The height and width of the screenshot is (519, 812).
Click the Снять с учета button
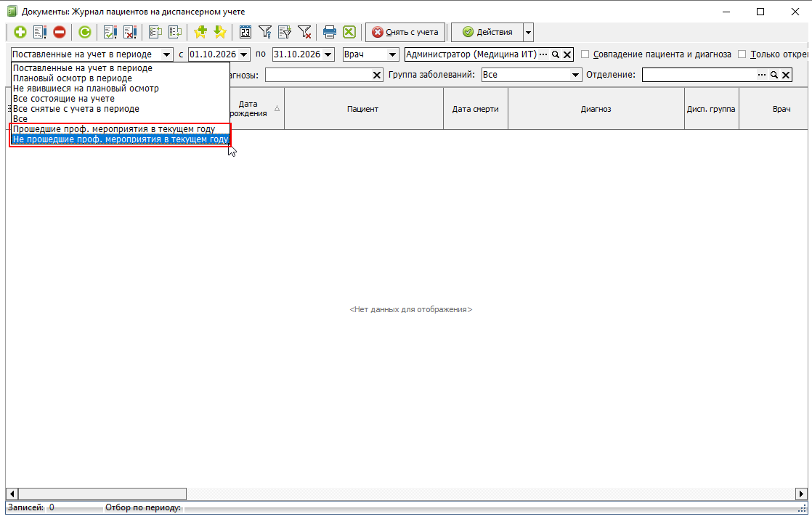pyautogui.click(x=405, y=32)
